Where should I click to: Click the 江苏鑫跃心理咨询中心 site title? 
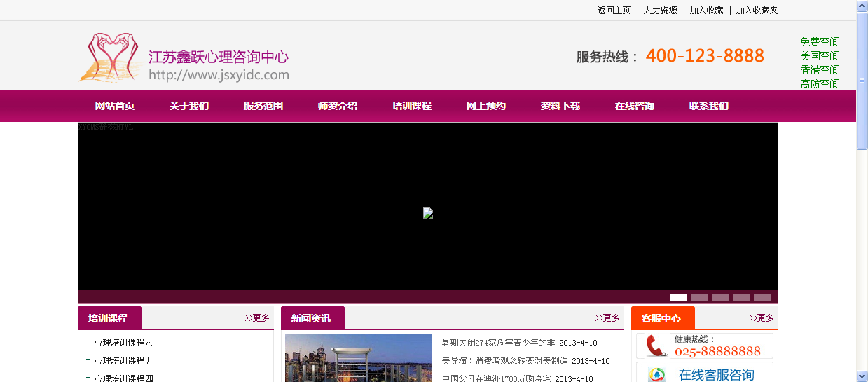(x=219, y=57)
